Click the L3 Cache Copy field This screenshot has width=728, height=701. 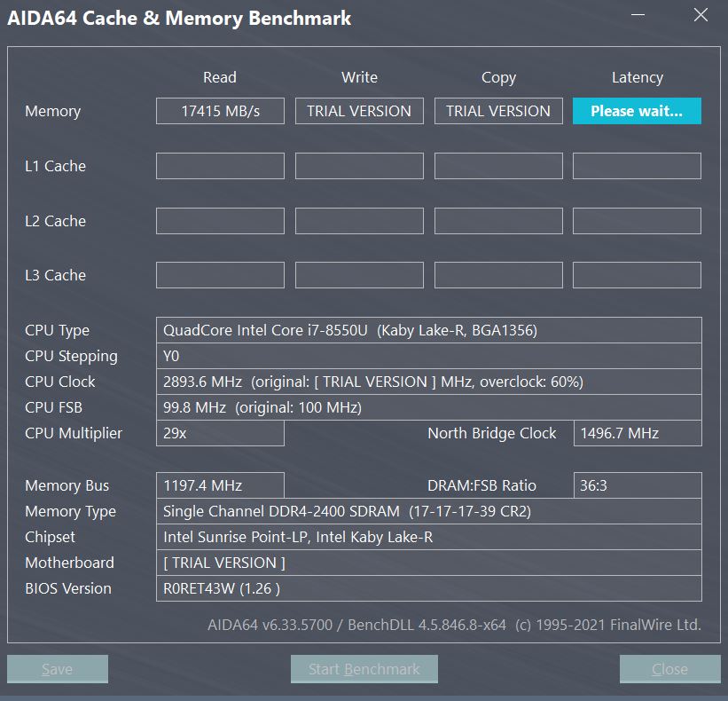click(498, 275)
